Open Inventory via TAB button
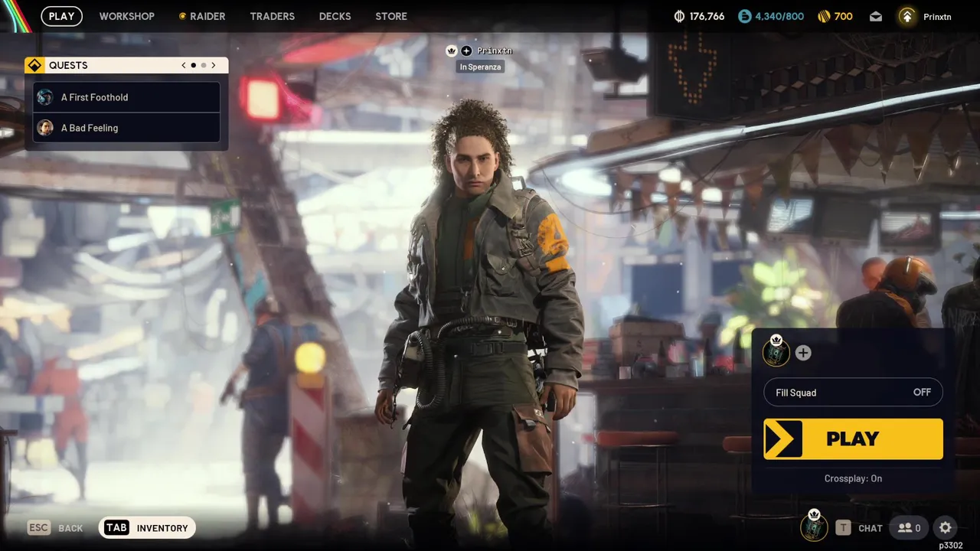 click(x=147, y=527)
